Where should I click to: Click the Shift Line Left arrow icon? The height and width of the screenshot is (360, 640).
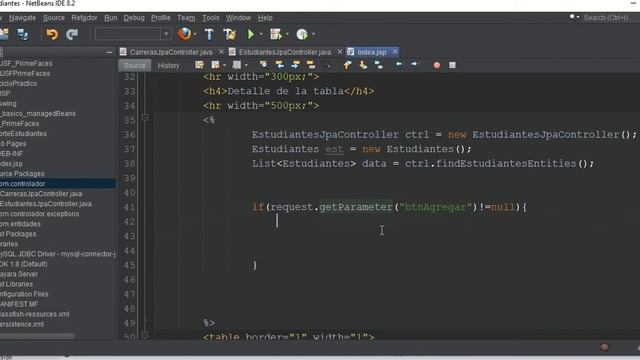coord(399,64)
